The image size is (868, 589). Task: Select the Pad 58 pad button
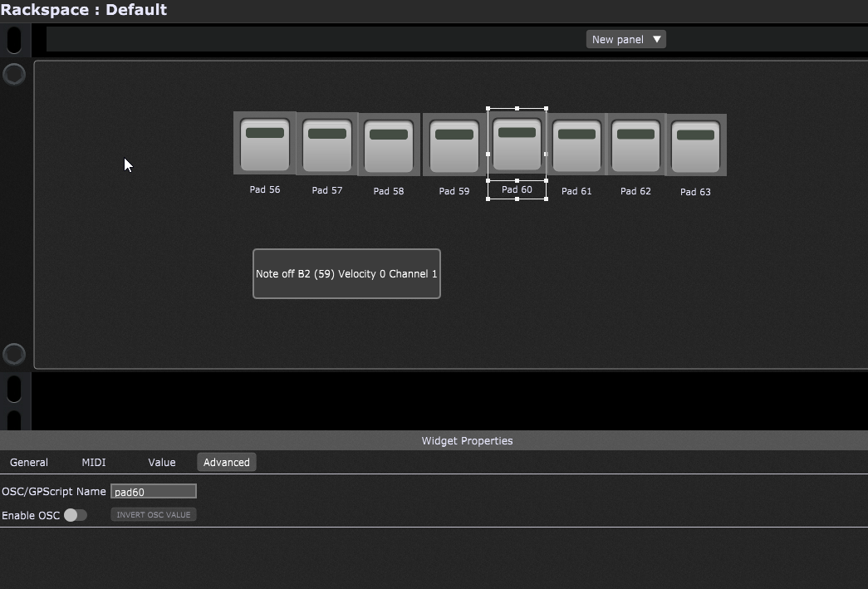click(x=389, y=145)
